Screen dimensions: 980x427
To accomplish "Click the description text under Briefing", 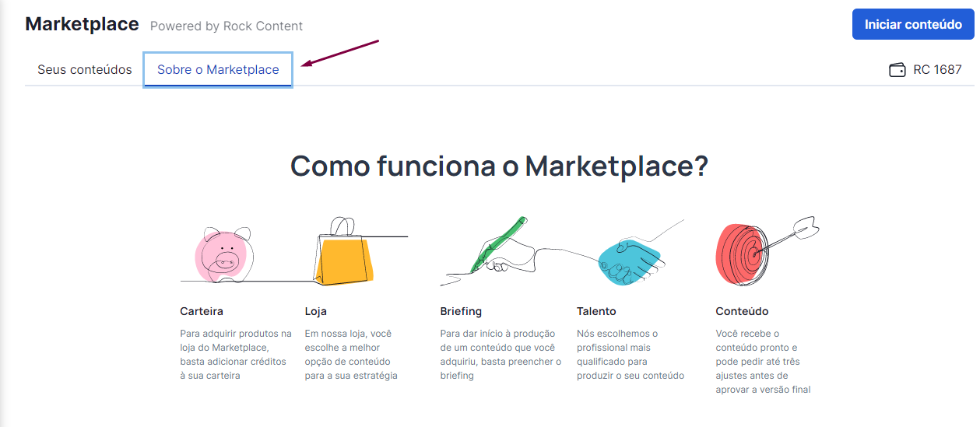I will [x=501, y=355].
